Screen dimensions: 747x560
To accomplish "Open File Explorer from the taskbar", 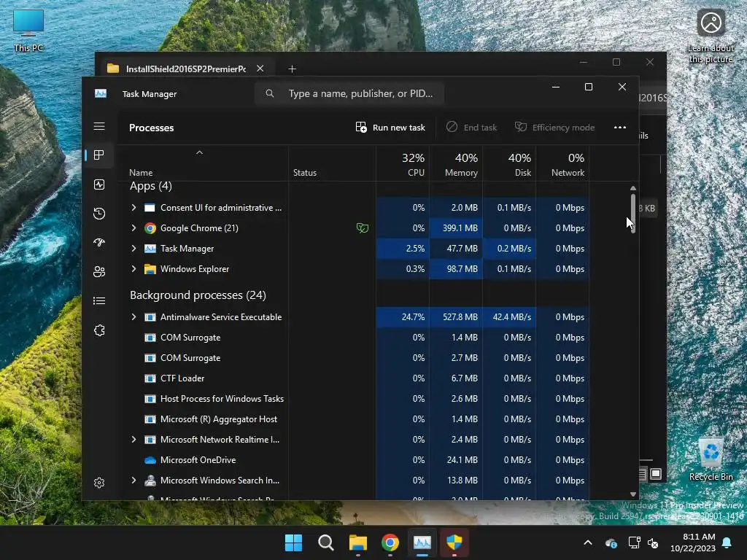I will 357,542.
